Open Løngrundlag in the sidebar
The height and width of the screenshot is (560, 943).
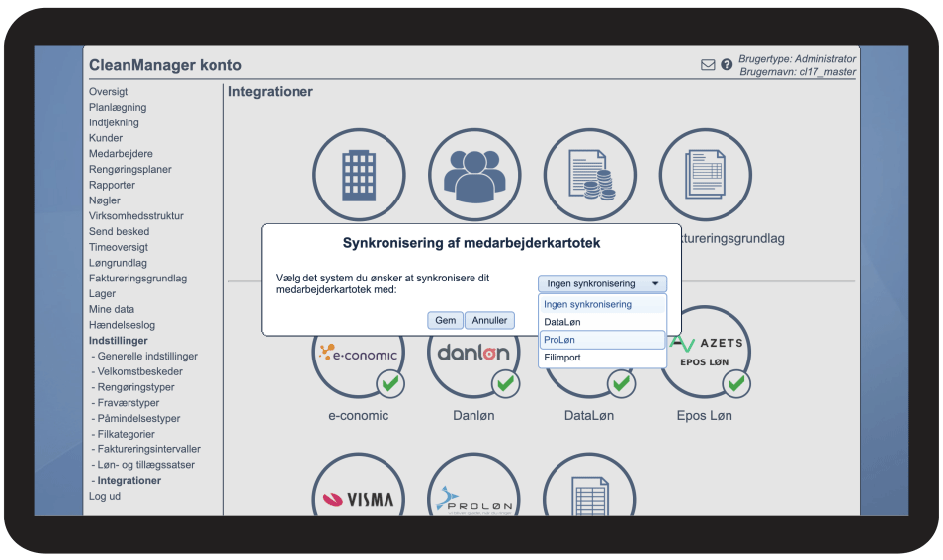[x=118, y=263]
